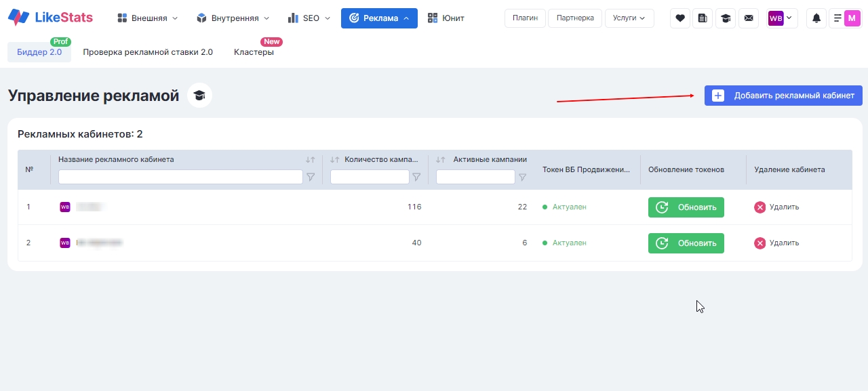This screenshot has height=391, width=868.
Task: Open the notifications bell
Action: point(816,18)
